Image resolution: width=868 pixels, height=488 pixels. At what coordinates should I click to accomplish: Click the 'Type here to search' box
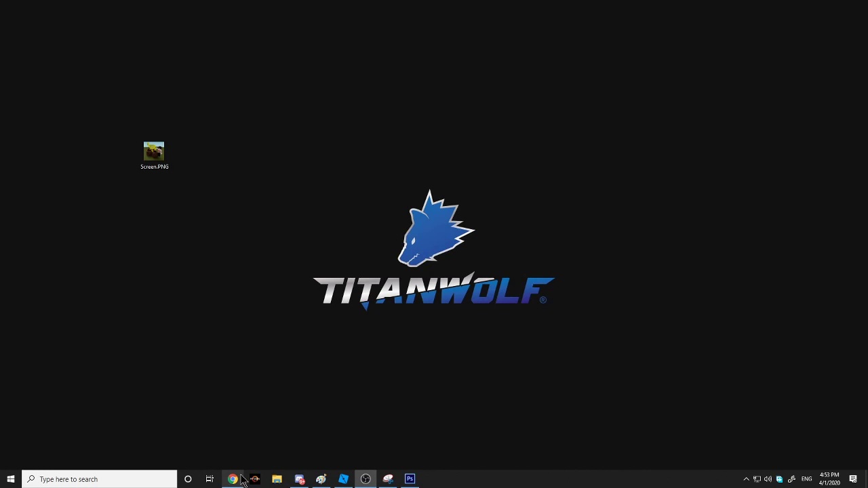click(99, 479)
